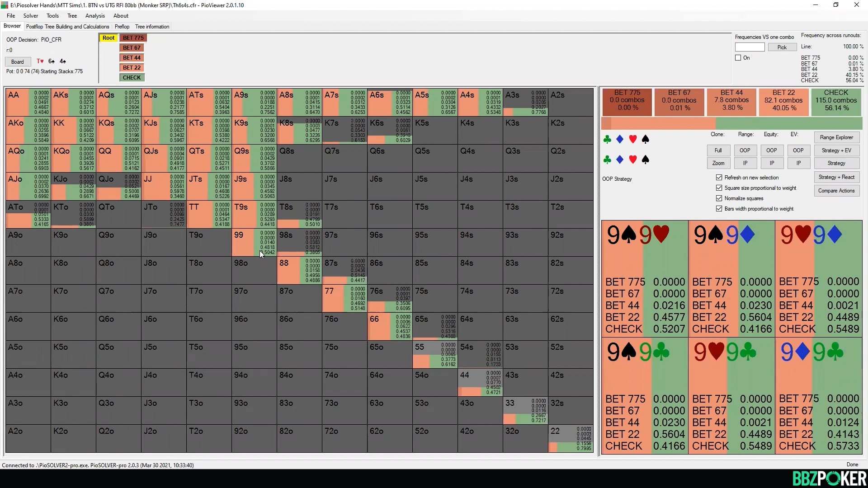The width and height of the screenshot is (868, 488).
Task: Click the blue diamond icon in lower suit row
Action: click(x=620, y=160)
